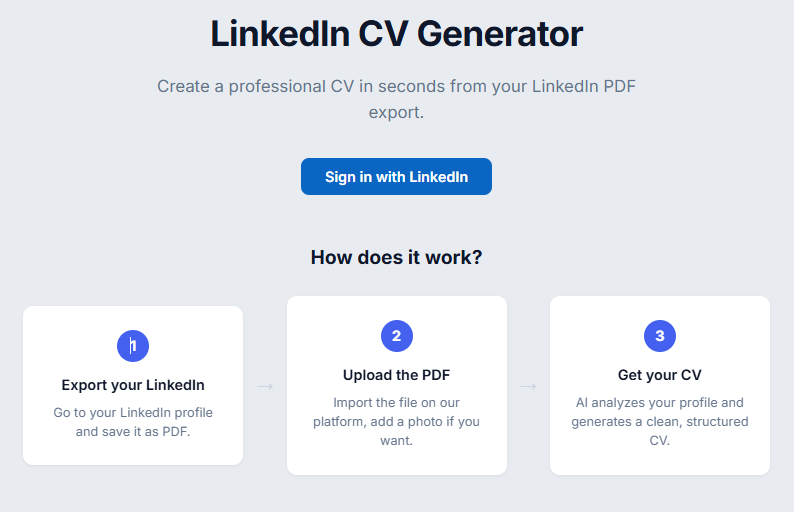Click the word "CV" in the main title
Screen dimensions: 794x512
point(383,34)
